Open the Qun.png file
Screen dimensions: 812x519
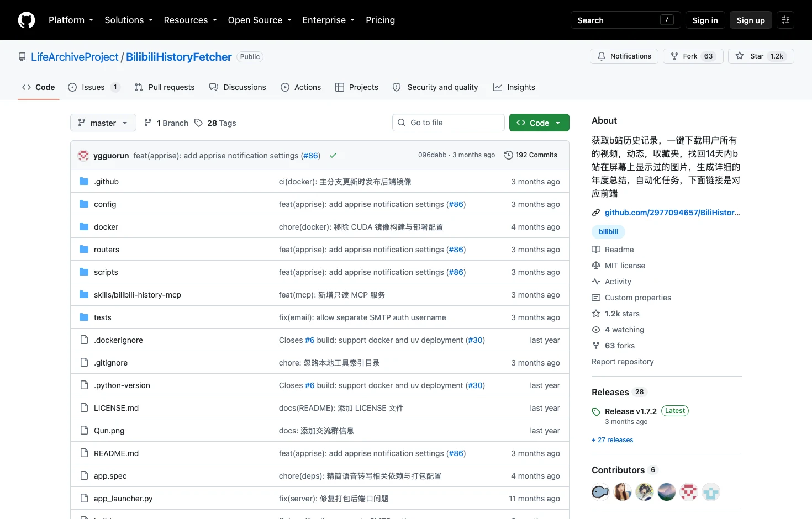click(109, 430)
